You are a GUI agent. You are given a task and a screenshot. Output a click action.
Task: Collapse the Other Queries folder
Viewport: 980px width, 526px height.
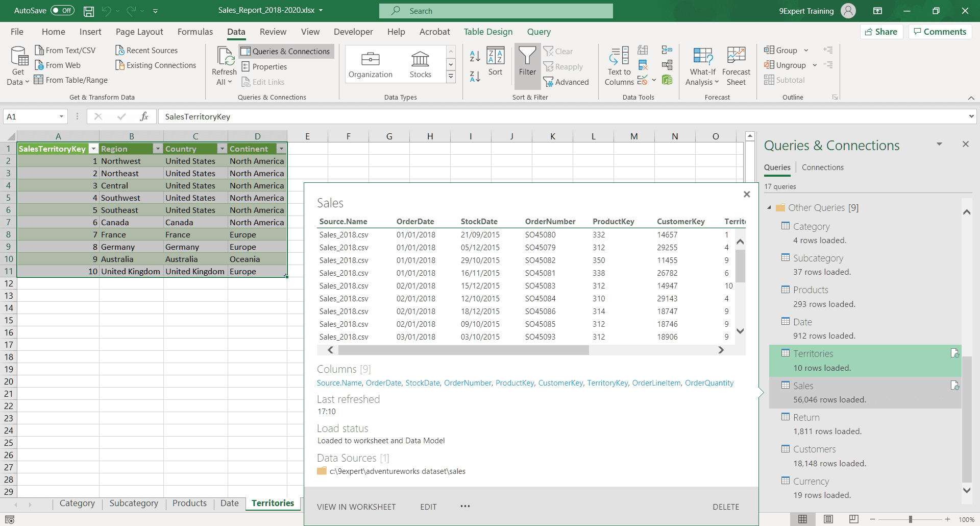coord(770,207)
